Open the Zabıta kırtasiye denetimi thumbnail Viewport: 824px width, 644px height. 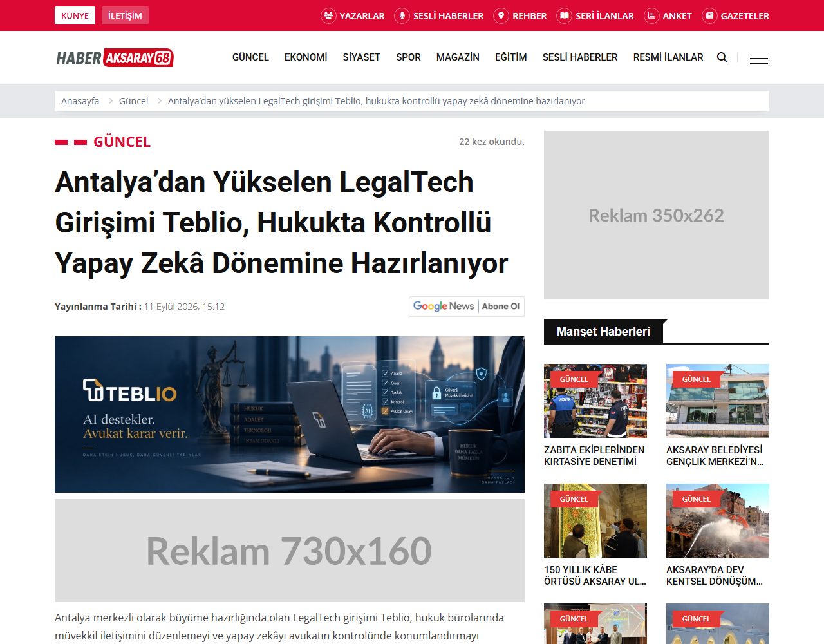coord(595,401)
